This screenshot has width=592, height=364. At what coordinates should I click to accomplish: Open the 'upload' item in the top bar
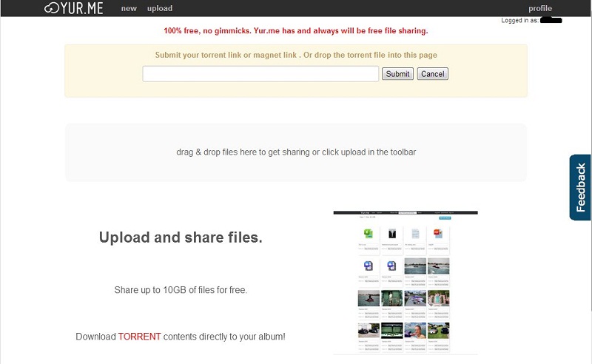(x=160, y=8)
